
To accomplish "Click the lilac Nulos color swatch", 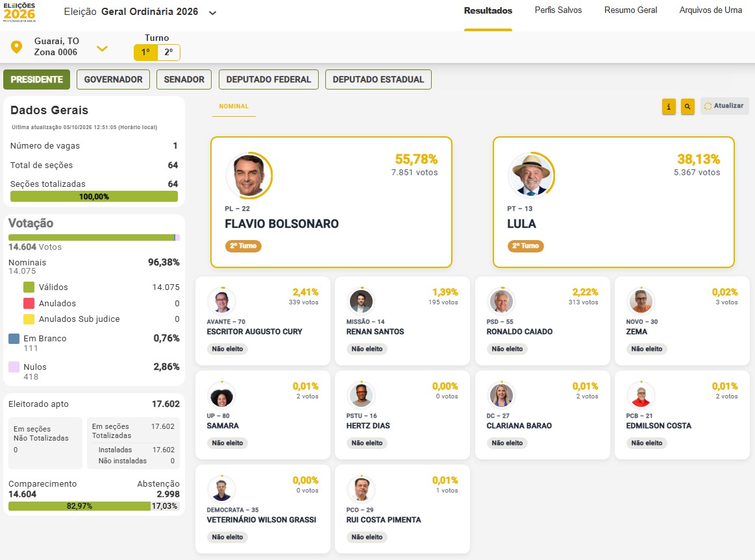I will [x=14, y=367].
